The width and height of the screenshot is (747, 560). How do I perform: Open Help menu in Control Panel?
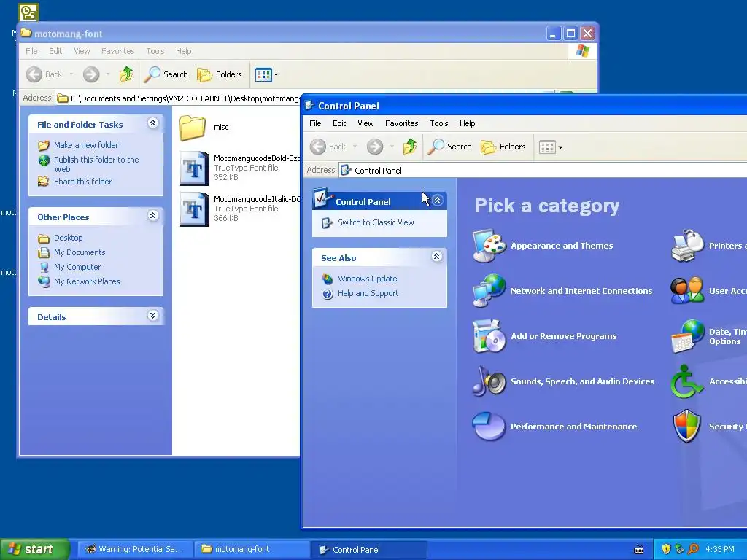[467, 123]
